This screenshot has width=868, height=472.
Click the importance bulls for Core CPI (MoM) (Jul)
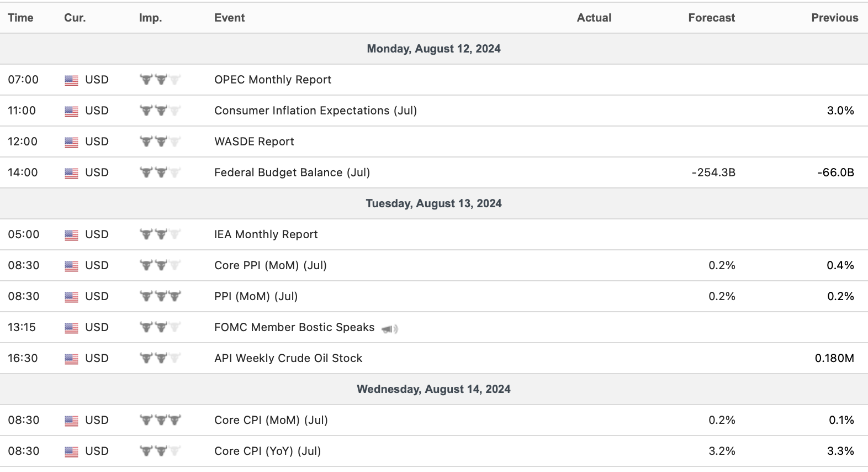tap(160, 420)
